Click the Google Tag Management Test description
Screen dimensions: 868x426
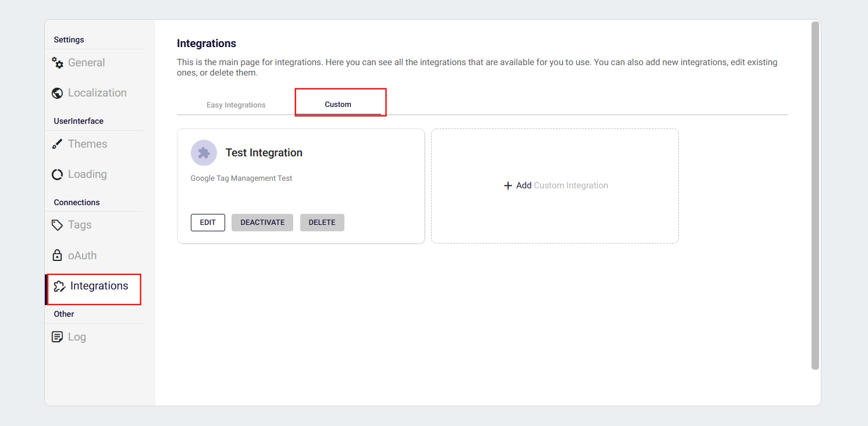click(241, 178)
